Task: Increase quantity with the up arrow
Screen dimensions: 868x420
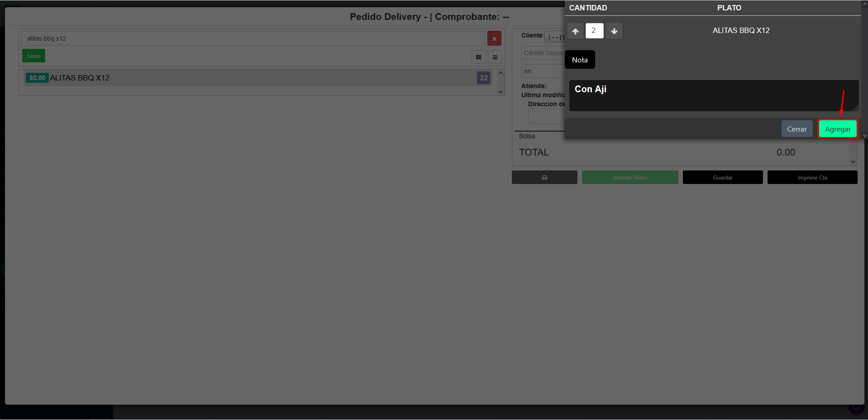Action: pos(575,31)
